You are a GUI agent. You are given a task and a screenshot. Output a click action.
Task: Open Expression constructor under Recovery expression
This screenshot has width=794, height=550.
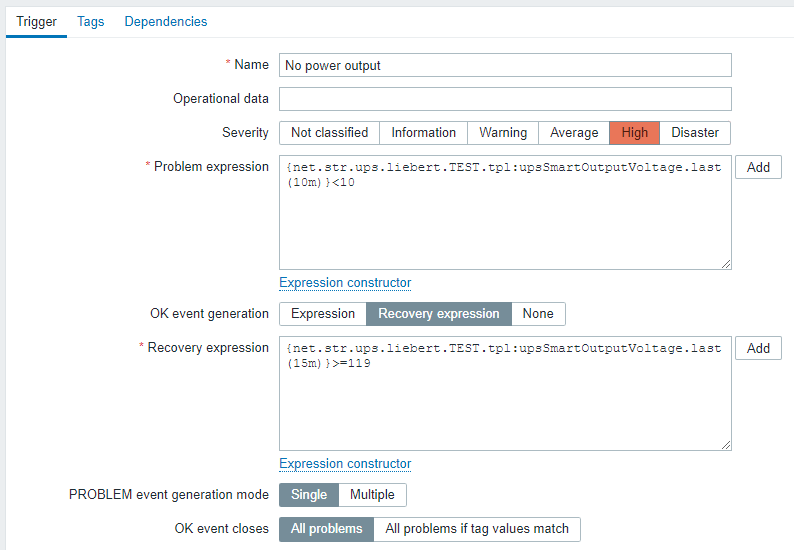(x=345, y=464)
